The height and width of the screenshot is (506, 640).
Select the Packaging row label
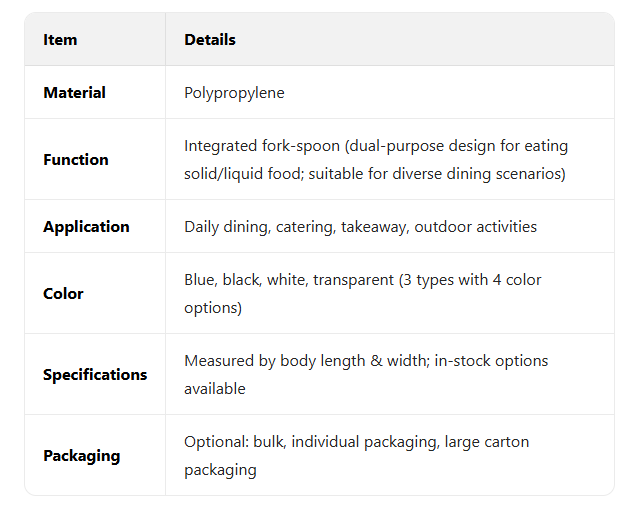(x=81, y=456)
